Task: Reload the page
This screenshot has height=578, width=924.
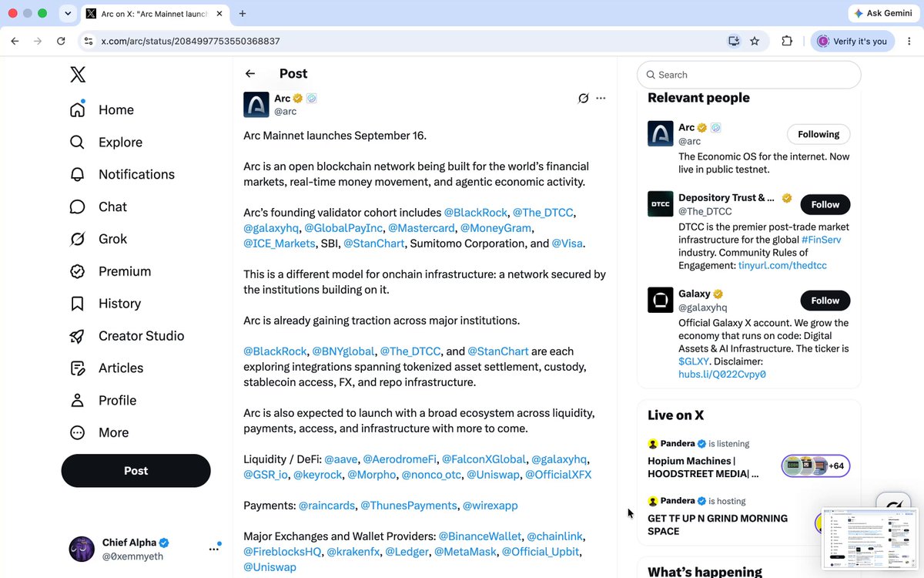Action: point(61,41)
